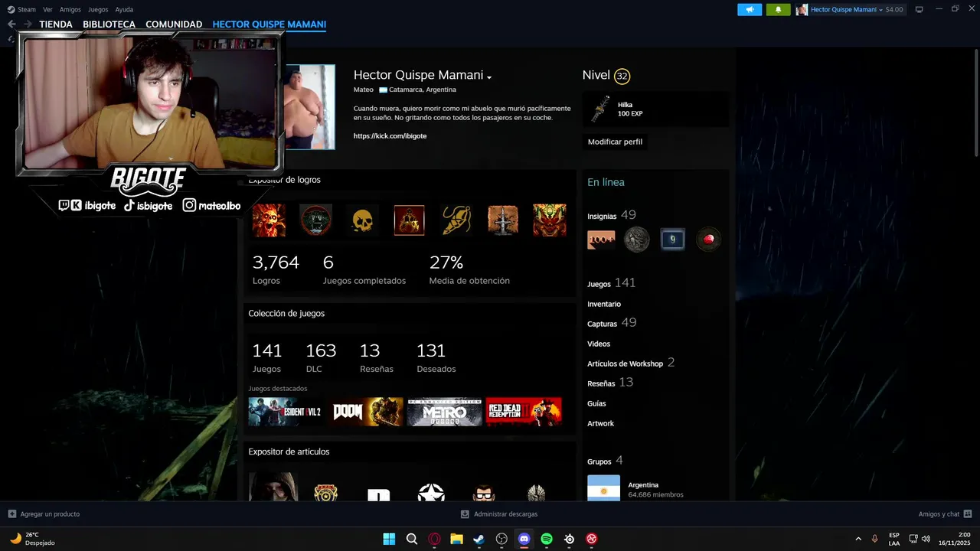This screenshot has height=551, width=980.
Task: Select the HECTOR QUISPE MAMANI tab
Action: 269,24
